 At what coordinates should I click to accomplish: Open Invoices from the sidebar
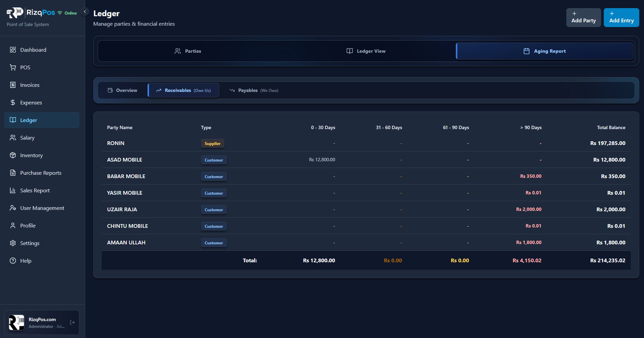point(42,85)
